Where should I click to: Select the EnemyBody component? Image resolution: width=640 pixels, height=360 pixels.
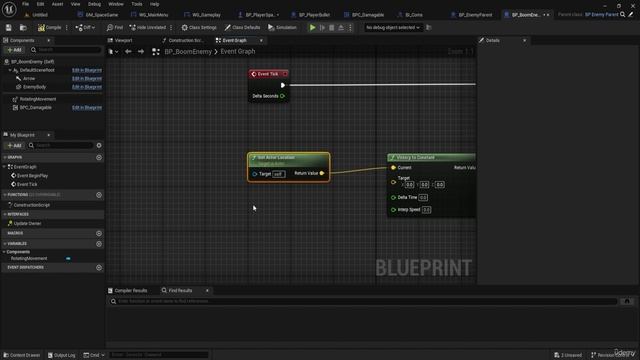(x=34, y=87)
